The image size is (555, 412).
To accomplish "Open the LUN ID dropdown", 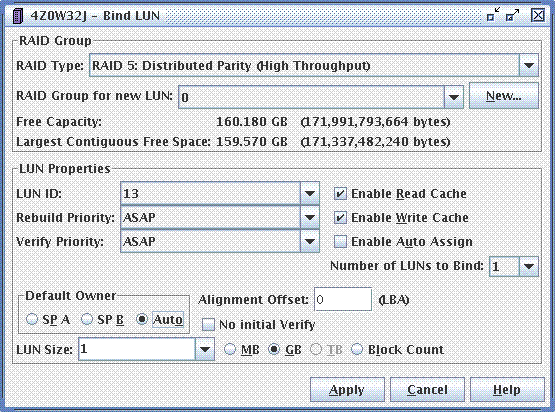I will coord(309,194).
